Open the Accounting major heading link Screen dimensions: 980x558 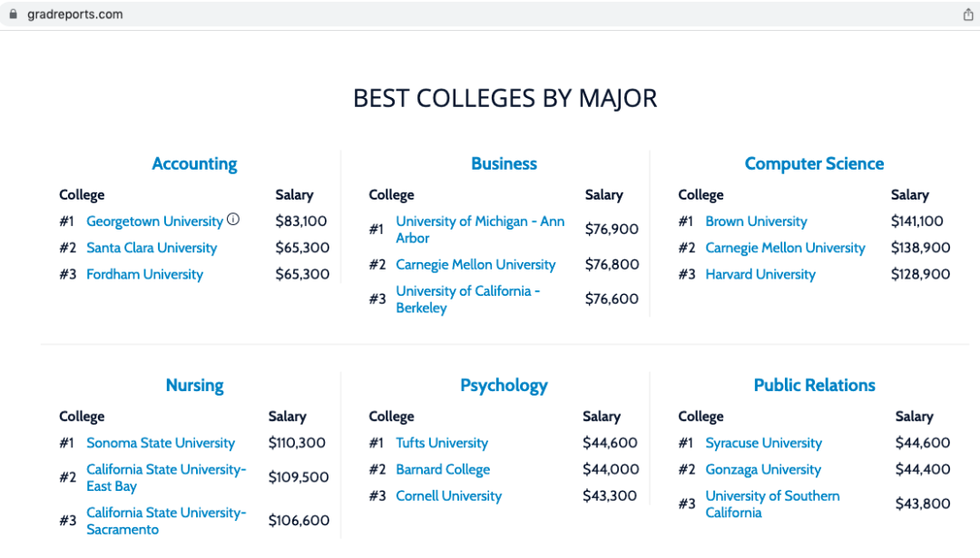[194, 163]
